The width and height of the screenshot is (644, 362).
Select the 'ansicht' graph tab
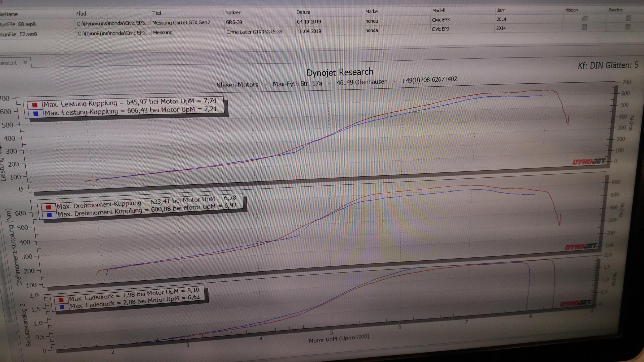pyautogui.click(x=8, y=63)
